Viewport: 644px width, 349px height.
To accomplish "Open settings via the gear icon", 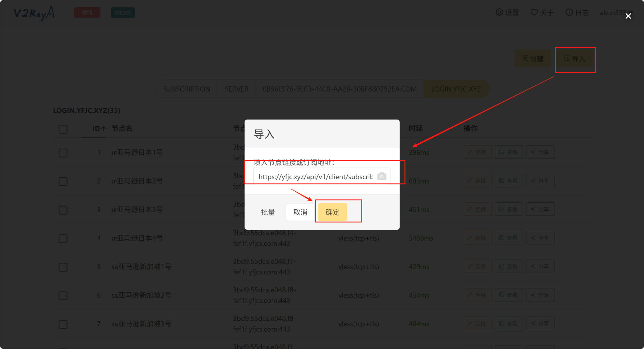I will click(499, 13).
